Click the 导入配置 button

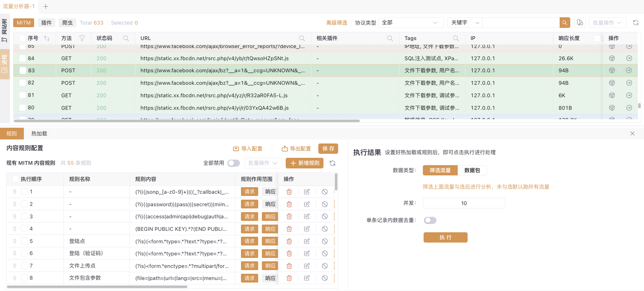point(248,149)
